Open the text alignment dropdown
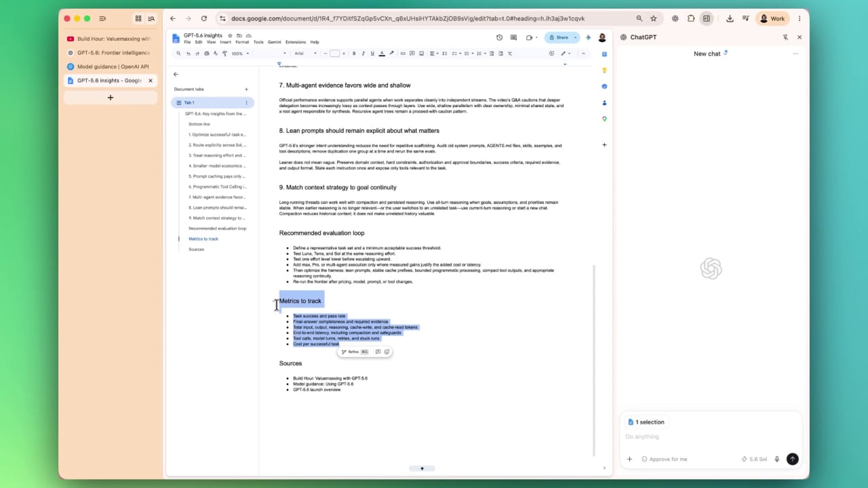Screen dimensions: 868x488 [433, 54]
